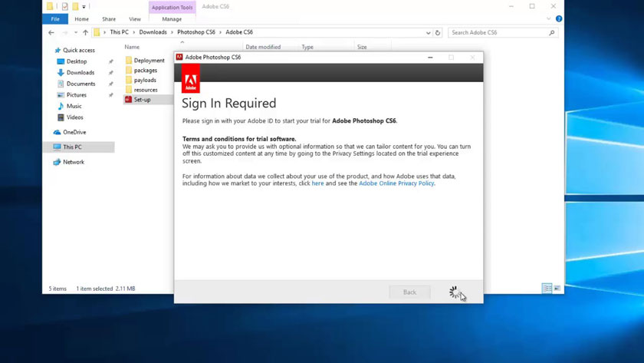The height and width of the screenshot is (363, 644).
Task: Open Quick Access Toolbar customize dropdown
Action: tap(84, 7)
